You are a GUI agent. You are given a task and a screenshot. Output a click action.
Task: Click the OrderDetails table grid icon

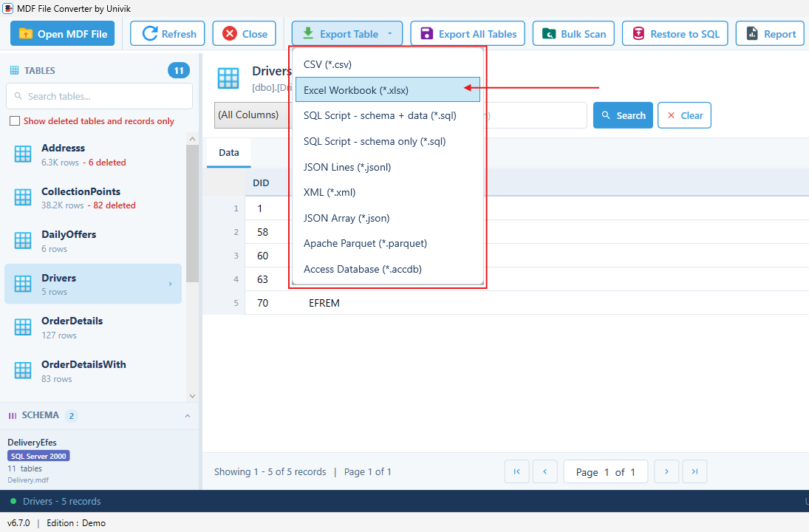tap(23, 327)
